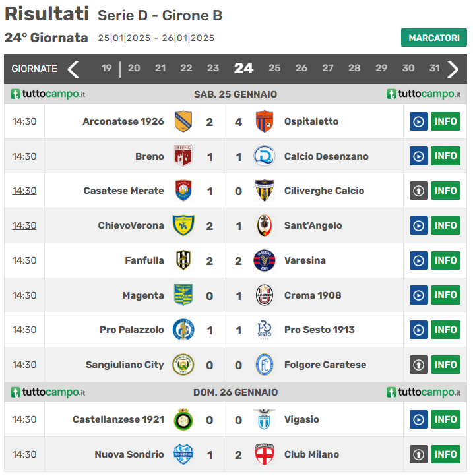Viewport: 473px width, 476px height.
Task: Click the upload icon for Casatese Merate match
Action: click(x=418, y=191)
